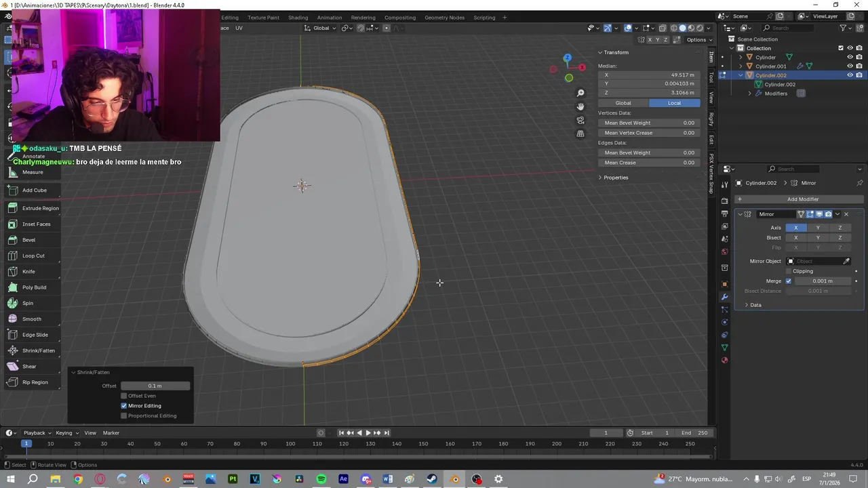Viewport: 868px width, 488px height.
Task: Click the Extrude Region tool
Action: point(39,208)
